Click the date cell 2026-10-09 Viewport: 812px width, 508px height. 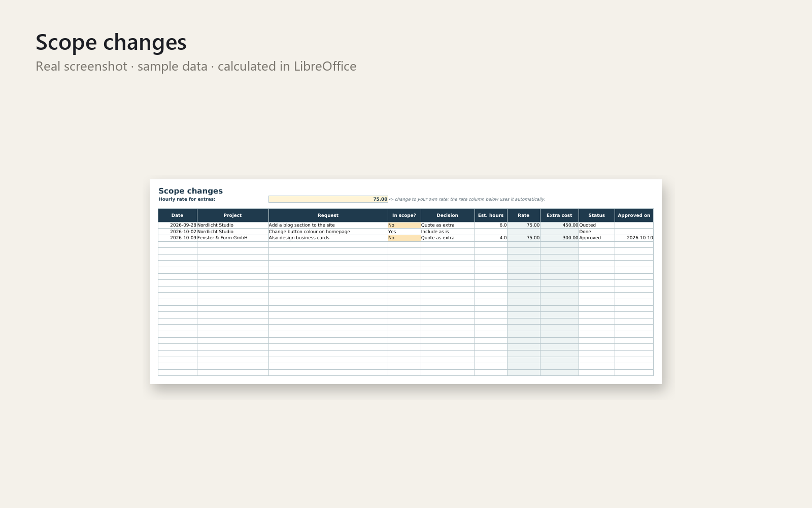pos(178,238)
